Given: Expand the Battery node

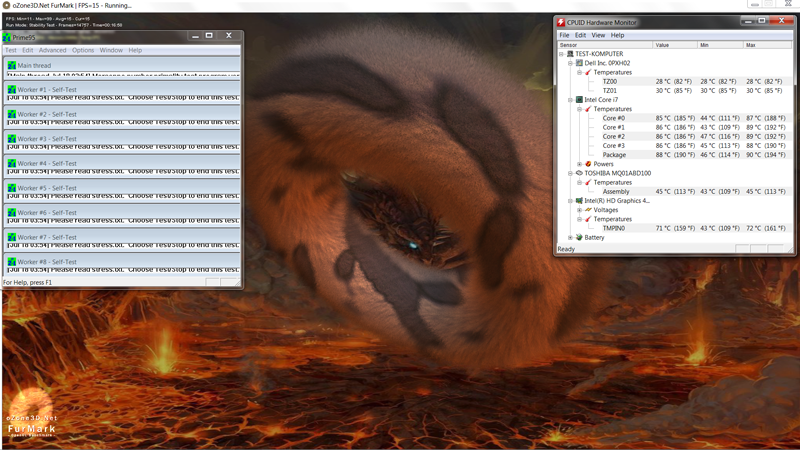Looking at the screenshot, I should [570, 237].
